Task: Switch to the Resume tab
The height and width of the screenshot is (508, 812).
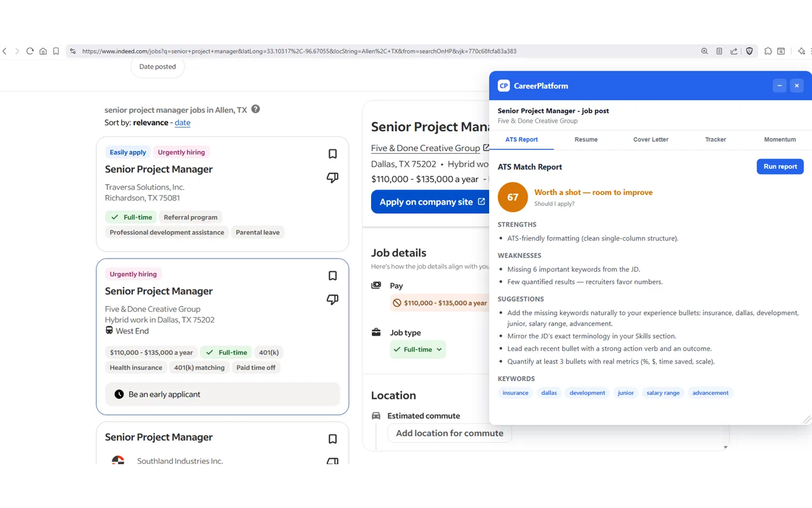Action: (586, 139)
